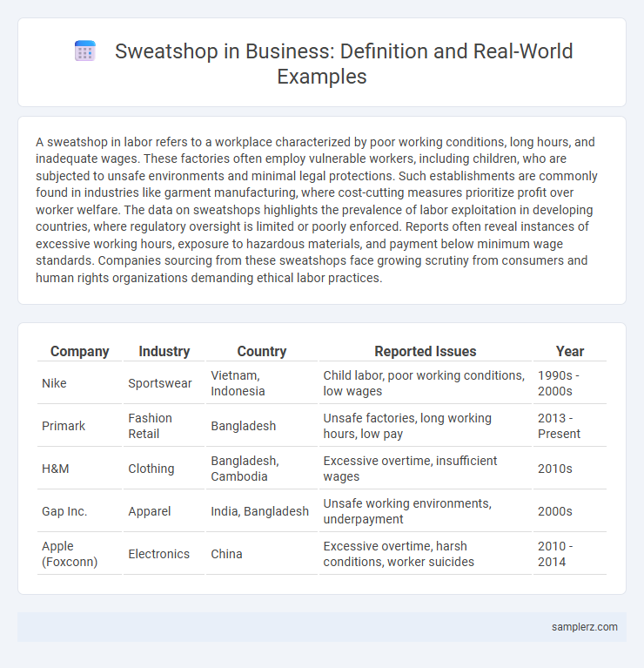Select the 'Country' column header
The width and height of the screenshot is (644, 668).
(x=261, y=351)
